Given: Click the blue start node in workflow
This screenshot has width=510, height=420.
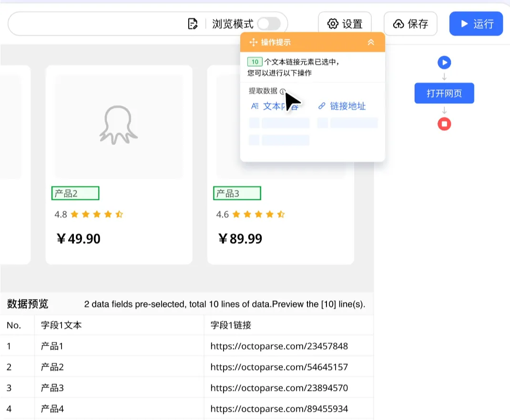Looking at the screenshot, I should [x=444, y=62].
